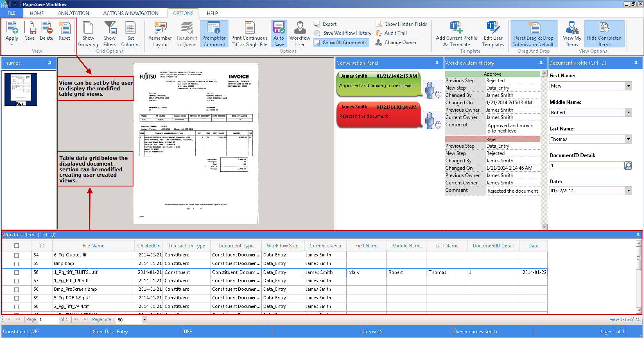This screenshot has width=644, height=339.
Task: Check the row for 5_Pg_PDF_I-9.pdf
Action: [x=16, y=298]
